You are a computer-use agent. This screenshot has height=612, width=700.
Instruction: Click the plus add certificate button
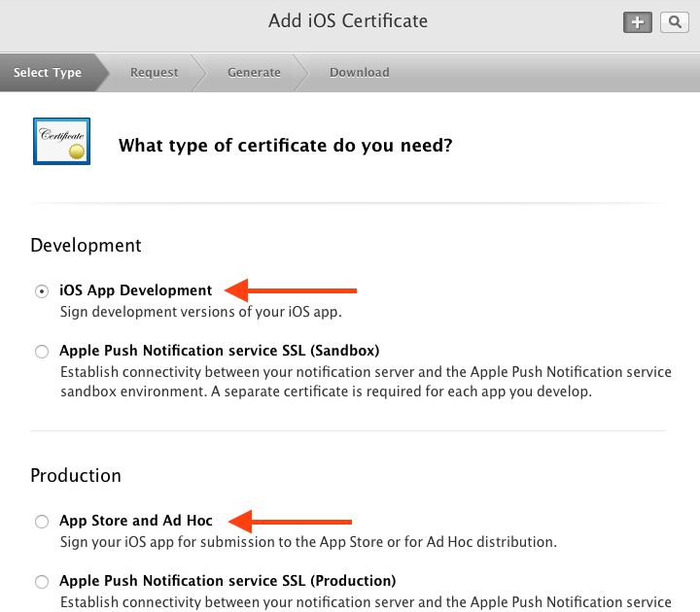tap(637, 22)
